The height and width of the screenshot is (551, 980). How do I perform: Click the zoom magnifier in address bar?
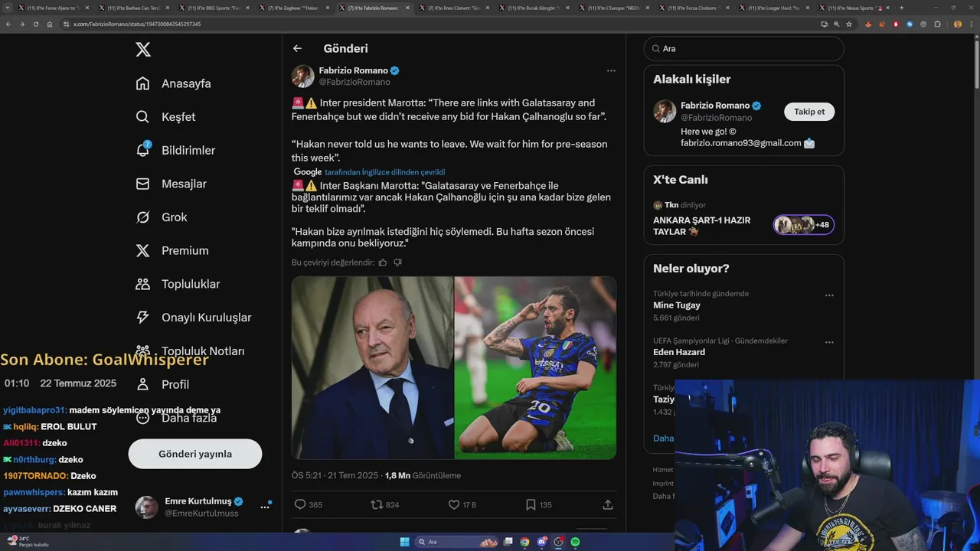point(837,24)
